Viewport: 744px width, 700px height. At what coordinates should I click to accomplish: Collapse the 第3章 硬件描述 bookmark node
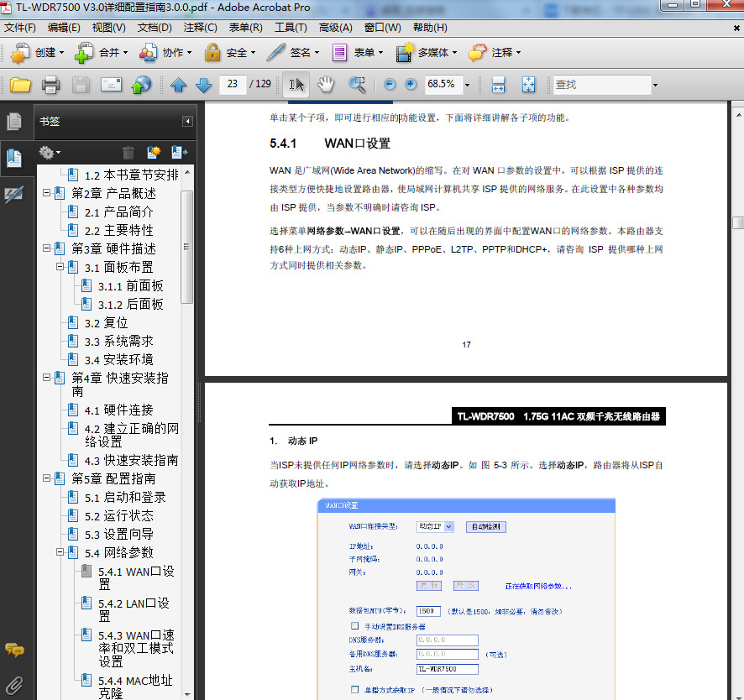click(x=47, y=248)
